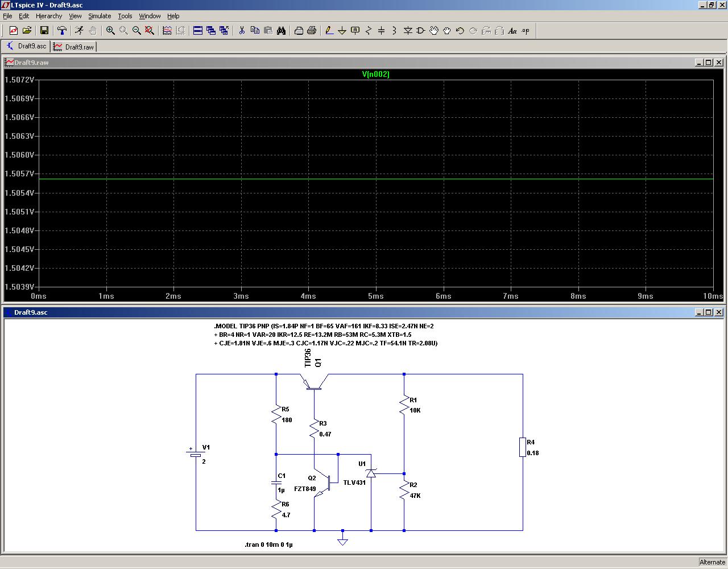Viewport: 728px width, 569px height.
Task: Open the Simulate menu
Action: (100, 16)
